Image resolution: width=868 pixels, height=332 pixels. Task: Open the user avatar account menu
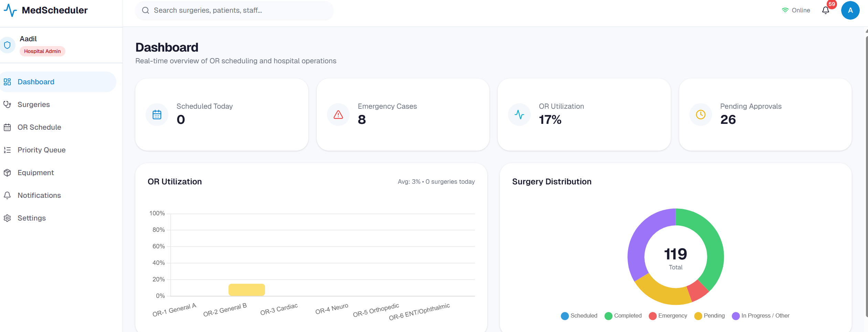pyautogui.click(x=850, y=10)
